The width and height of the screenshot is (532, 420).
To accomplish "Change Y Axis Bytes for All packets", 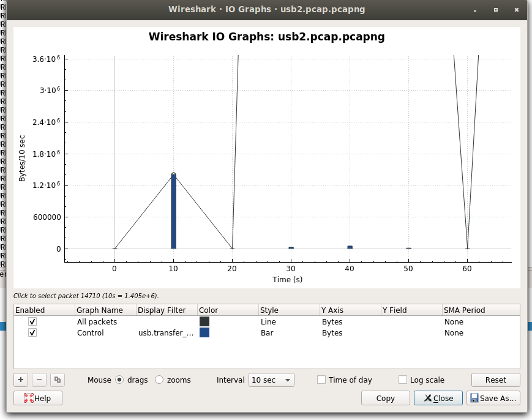I will coord(332,321).
